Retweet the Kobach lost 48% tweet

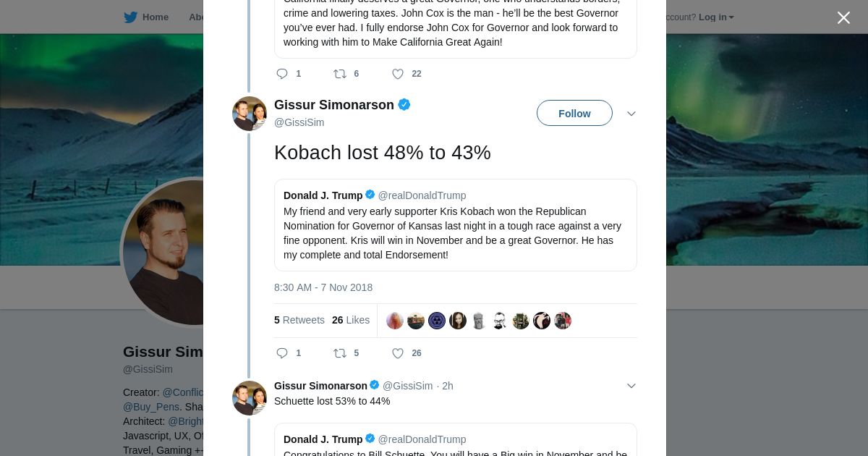[x=340, y=353]
